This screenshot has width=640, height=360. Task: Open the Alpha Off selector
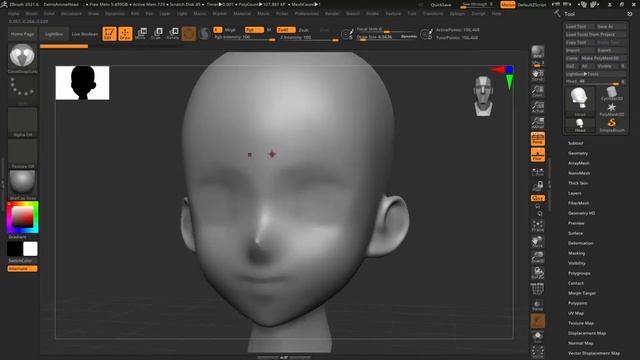[22, 122]
